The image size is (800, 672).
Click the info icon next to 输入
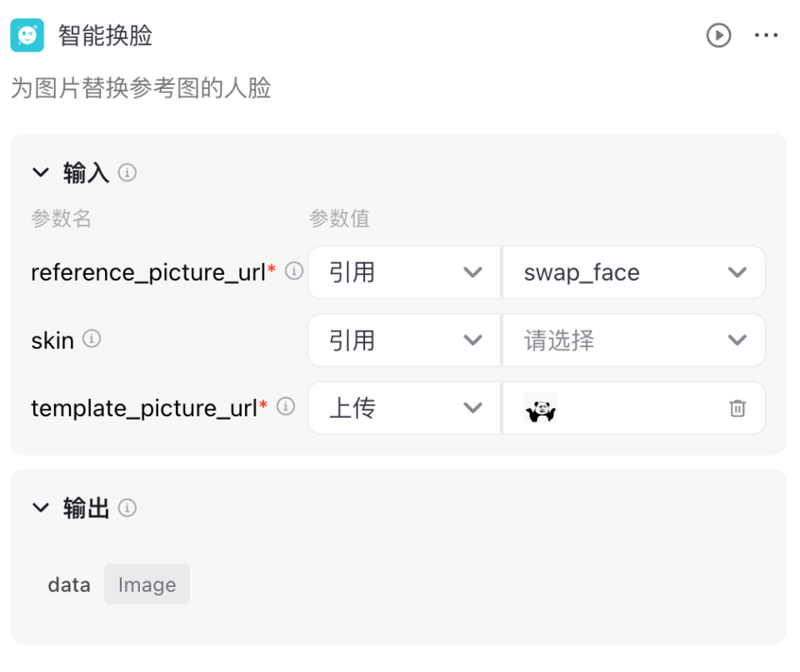127,172
